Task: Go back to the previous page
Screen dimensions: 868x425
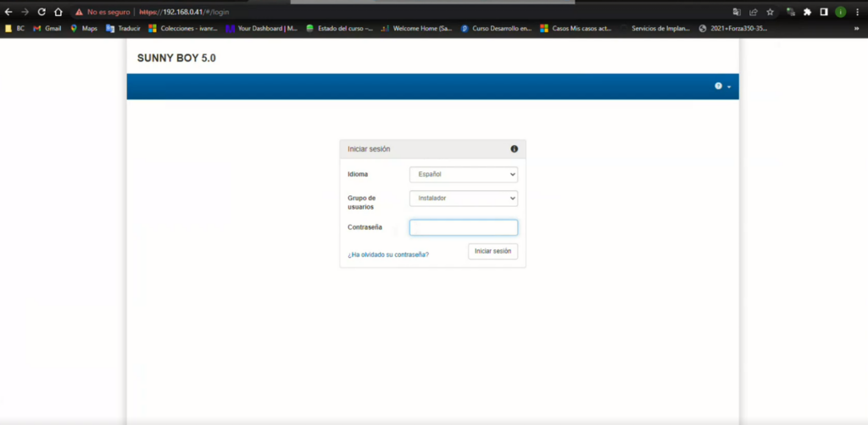Action: pos(8,12)
